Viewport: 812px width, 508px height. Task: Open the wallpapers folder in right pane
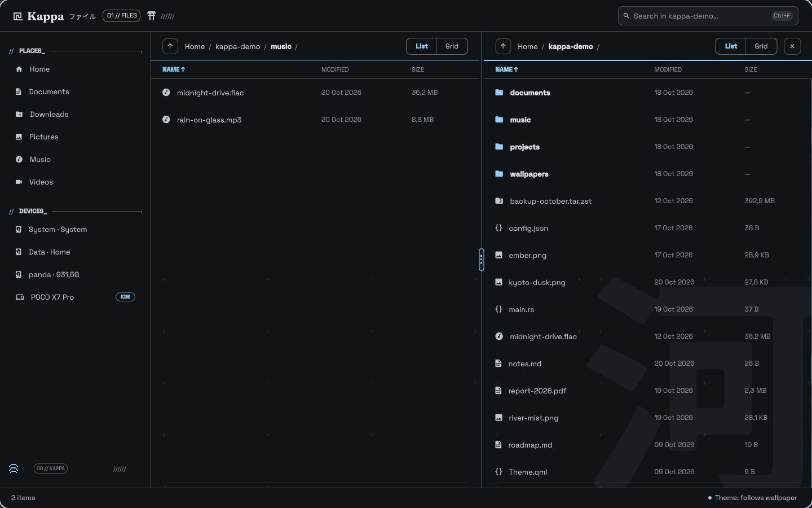(x=647, y=174)
